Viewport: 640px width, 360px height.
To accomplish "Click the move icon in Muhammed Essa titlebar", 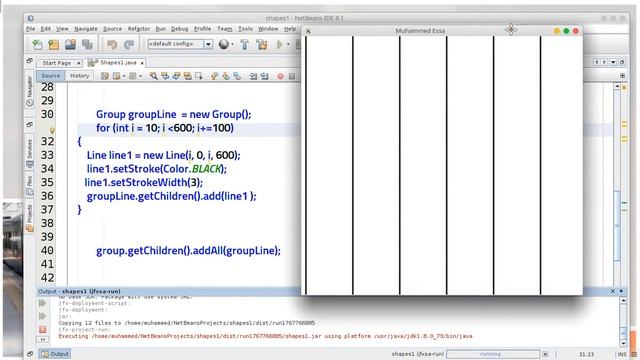I will (x=511, y=29).
